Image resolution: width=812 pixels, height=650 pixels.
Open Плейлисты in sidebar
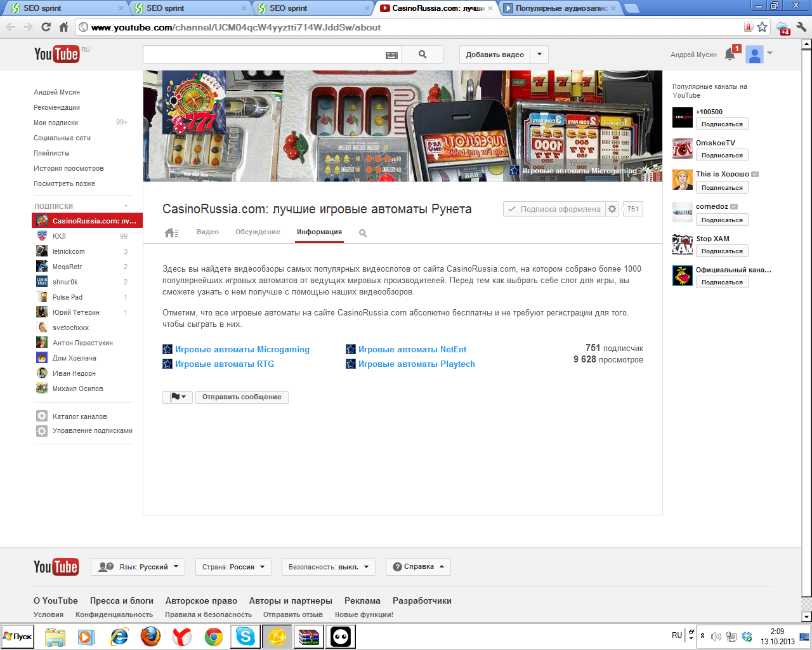pos(51,153)
